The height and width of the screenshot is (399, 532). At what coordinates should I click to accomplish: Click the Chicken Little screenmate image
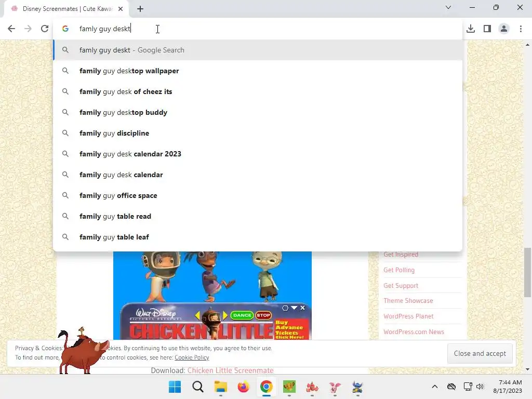tap(212, 295)
